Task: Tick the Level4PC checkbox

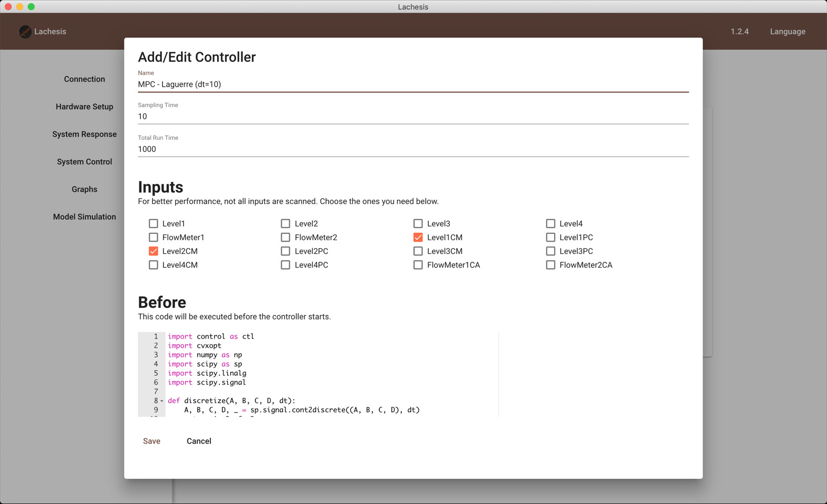Action: point(285,265)
